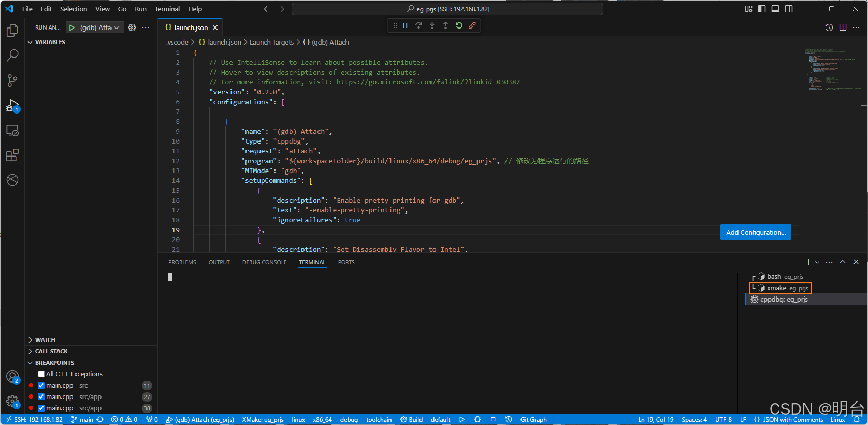Maximize the panel size chevron

click(843, 262)
